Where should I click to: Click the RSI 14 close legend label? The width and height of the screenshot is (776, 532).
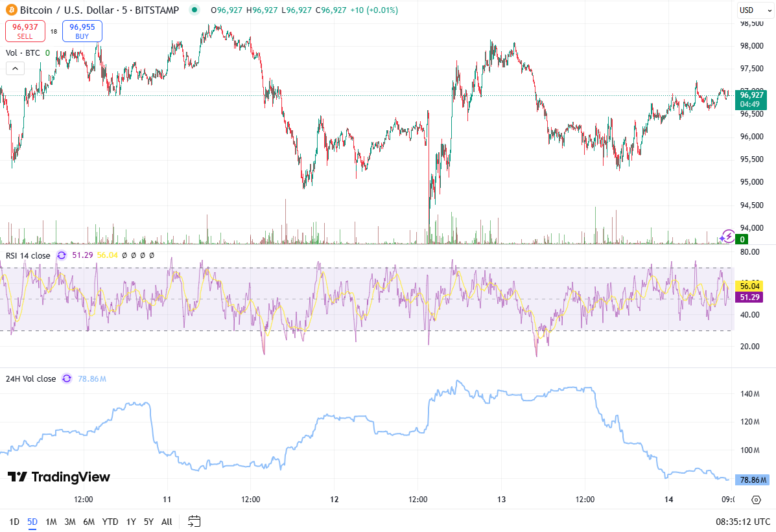click(28, 255)
